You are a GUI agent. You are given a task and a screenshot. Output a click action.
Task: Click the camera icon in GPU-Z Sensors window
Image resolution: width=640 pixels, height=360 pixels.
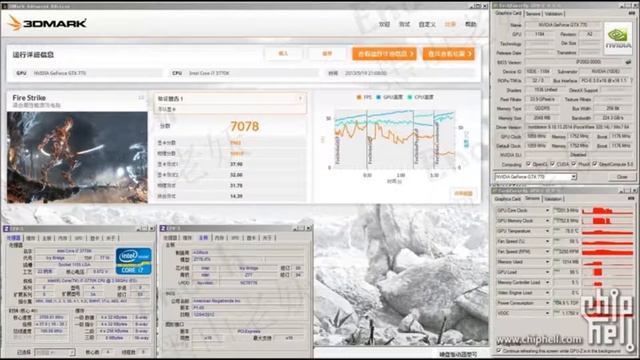tap(631, 198)
